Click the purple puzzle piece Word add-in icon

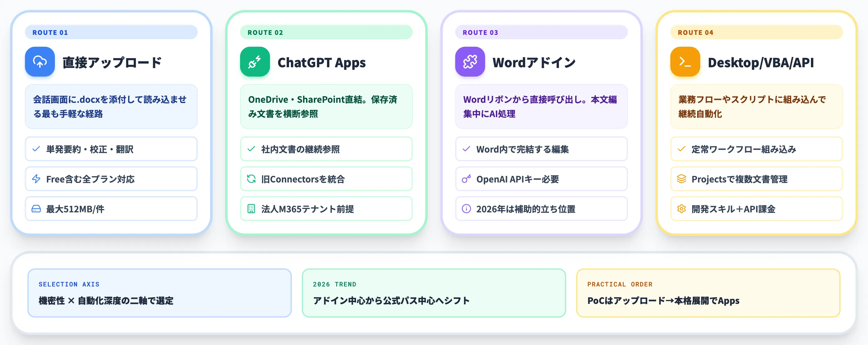point(470,62)
